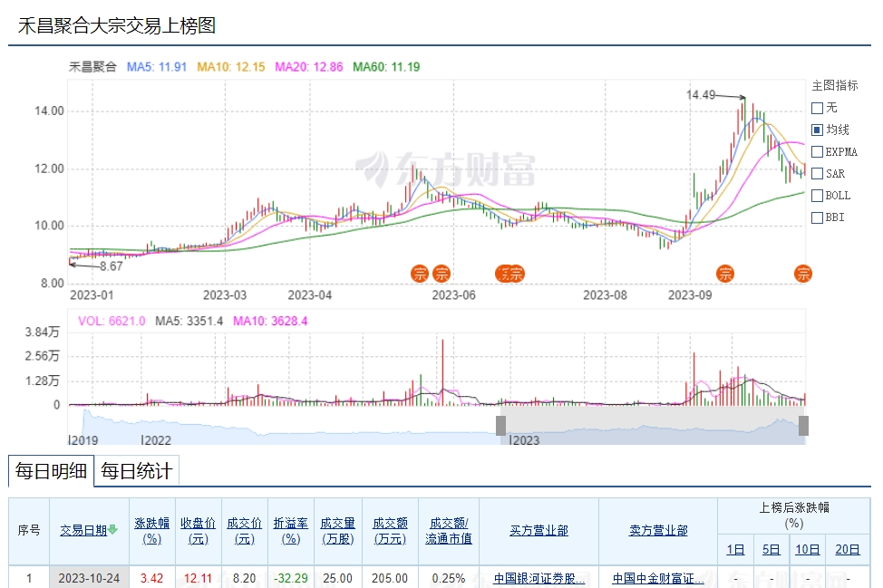Click the block trade marker below 2023-09
Image resolution: width=883 pixels, height=588 pixels.
724,274
